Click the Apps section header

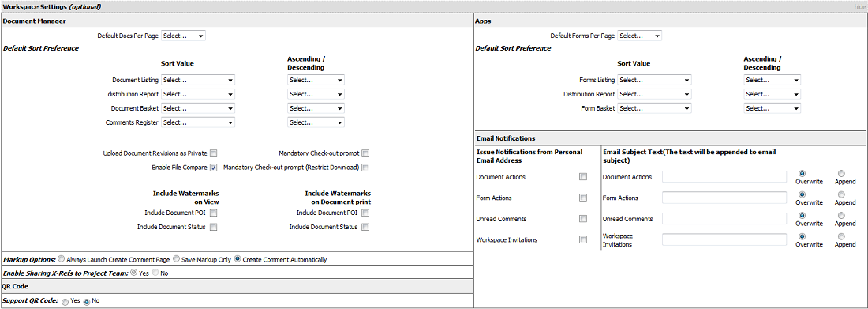[x=671, y=21]
